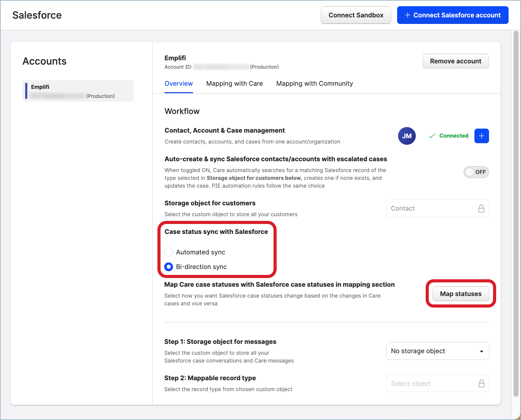This screenshot has width=521, height=420.
Task: Select the Bi-direction sync radio button
Action: (169, 267)
